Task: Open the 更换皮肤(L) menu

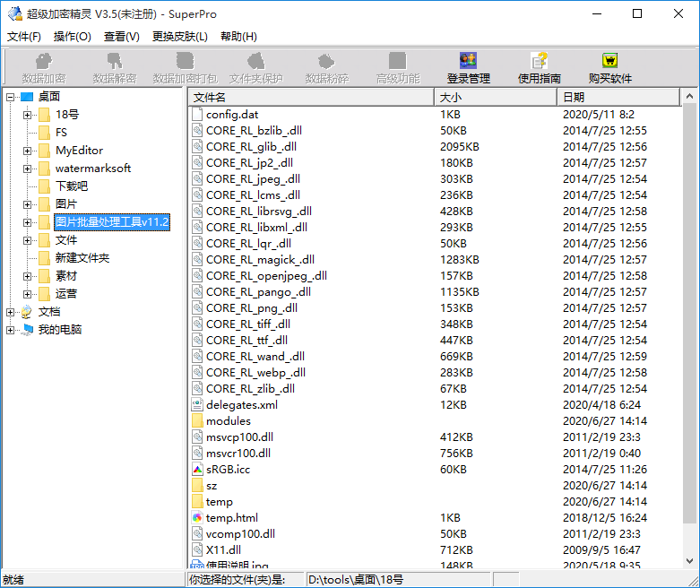Action: 180,36
